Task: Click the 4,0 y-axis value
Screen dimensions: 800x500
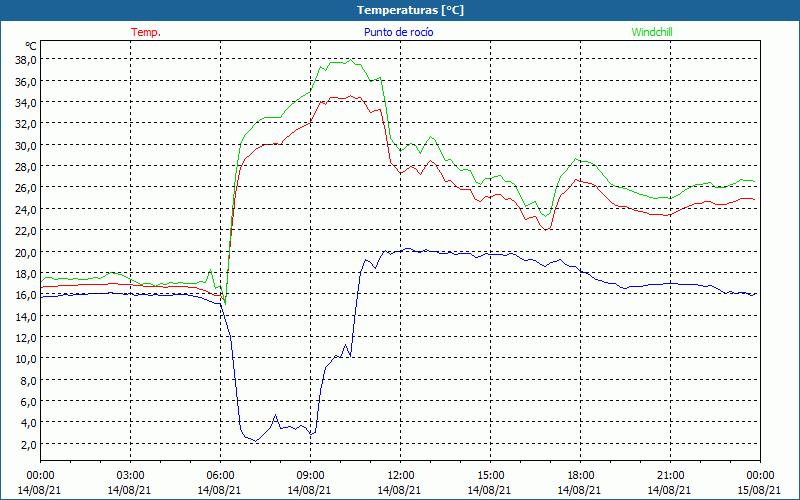Action: click(28, 422)
